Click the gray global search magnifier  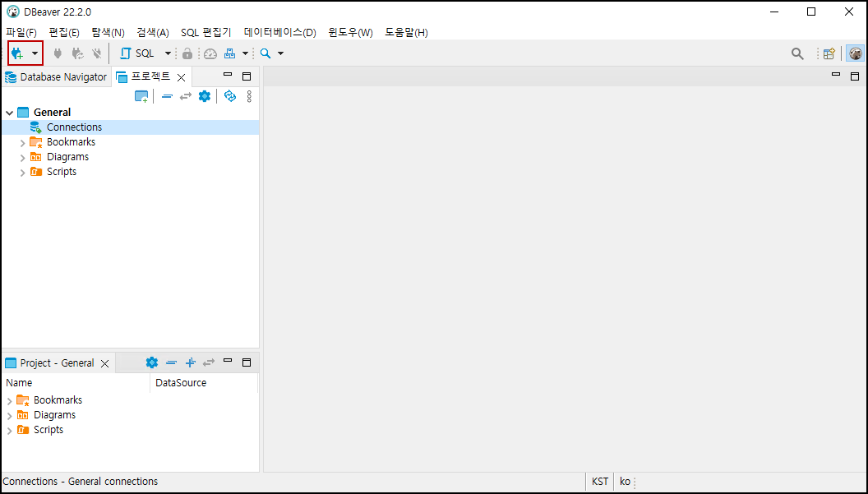(x=797, y=53)
